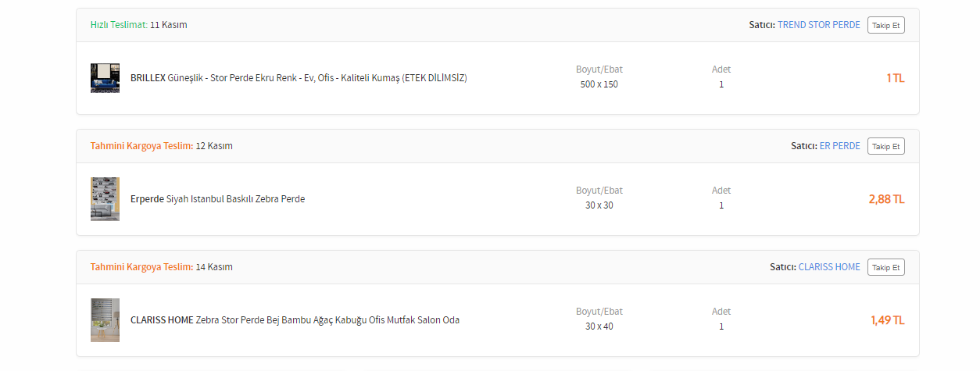Image resolution: width=980 pixels, height=371 pixels.
Task: Click the 1,49 TL price
Action: tap(887, 320)
